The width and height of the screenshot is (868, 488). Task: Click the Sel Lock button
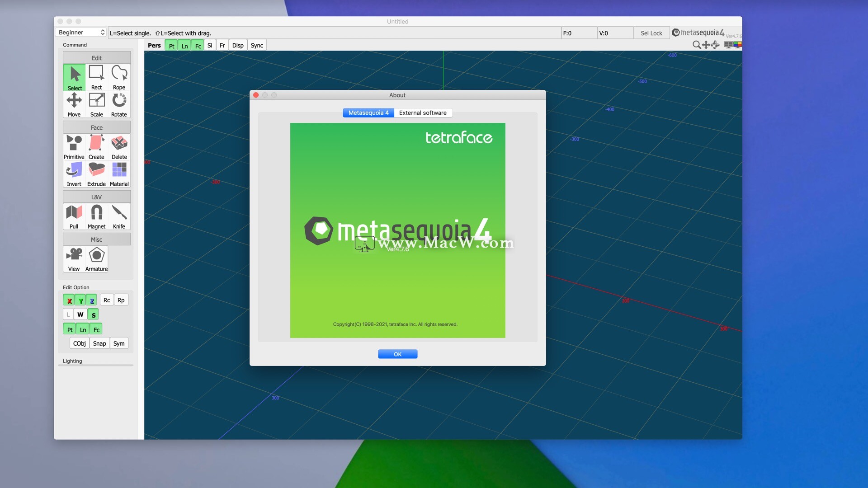(651, 33)
